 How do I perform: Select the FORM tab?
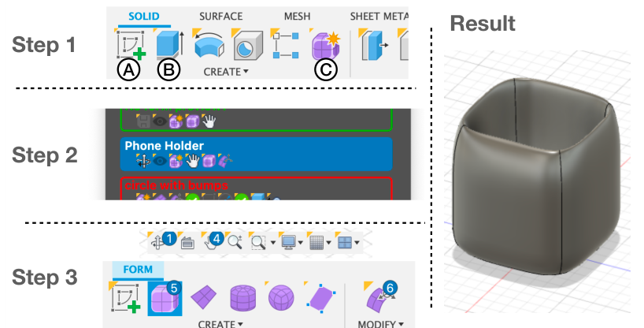(138, 270)
